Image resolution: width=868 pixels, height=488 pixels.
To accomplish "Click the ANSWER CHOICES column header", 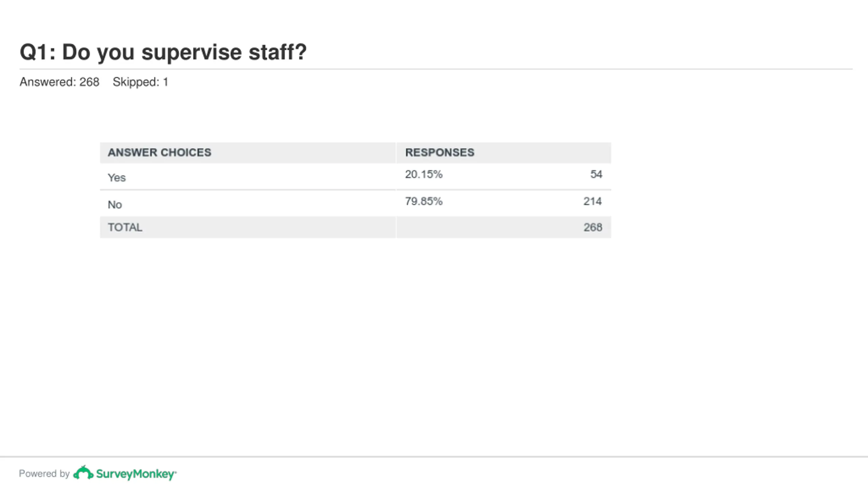I will [x=159, y=152].
